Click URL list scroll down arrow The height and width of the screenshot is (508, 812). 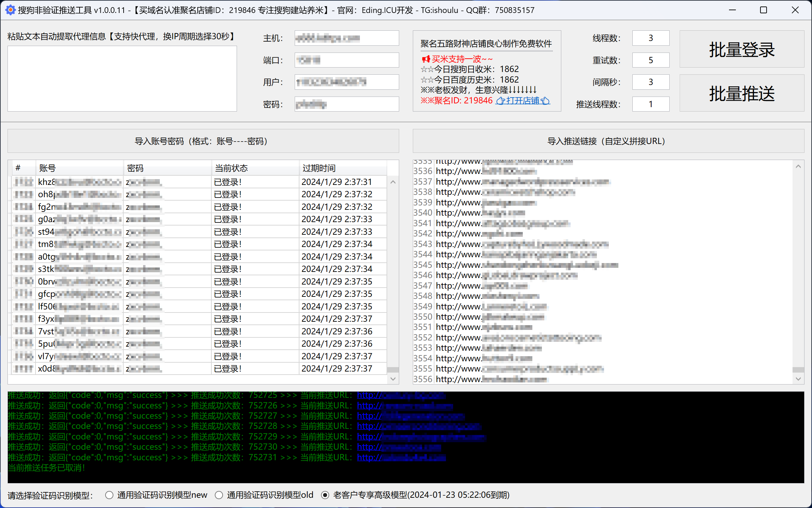pos(798,379)
